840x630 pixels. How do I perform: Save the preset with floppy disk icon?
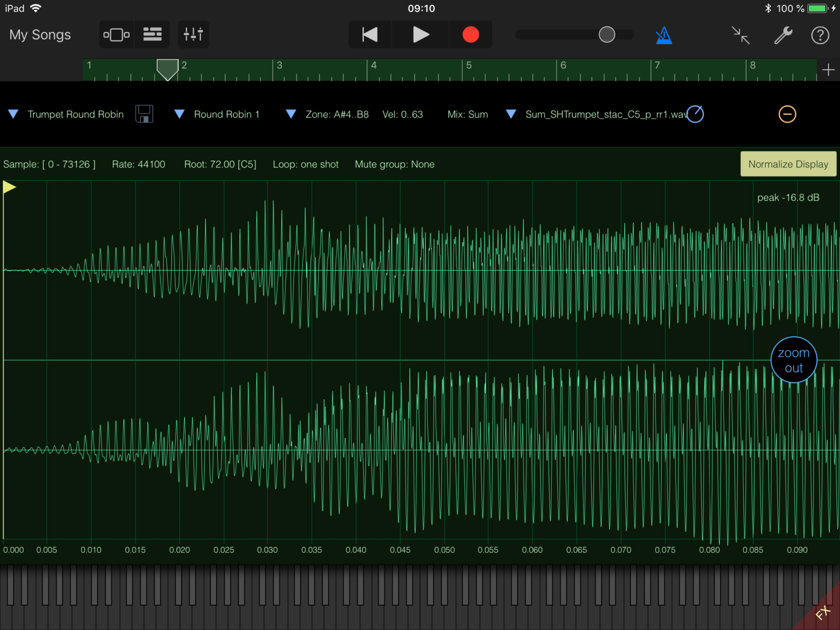click(144, 114)
